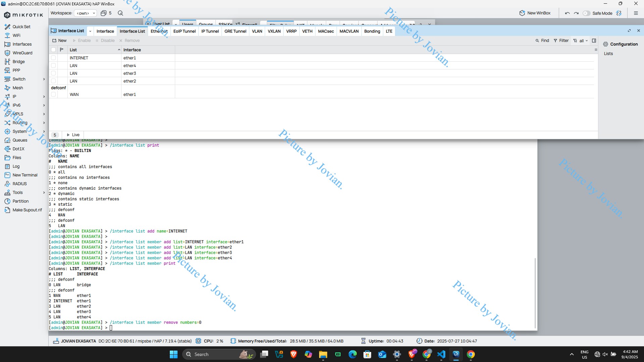Check the INTERNET ether1 row checkbox
644x362 pixels.
(x=53, y=58)
